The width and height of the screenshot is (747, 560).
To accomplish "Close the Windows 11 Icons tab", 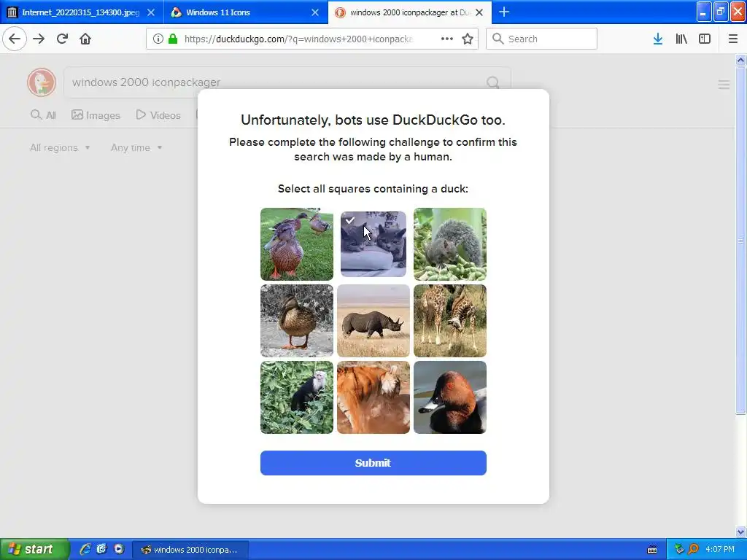I will pyautogui.click(x=315, y=12).
